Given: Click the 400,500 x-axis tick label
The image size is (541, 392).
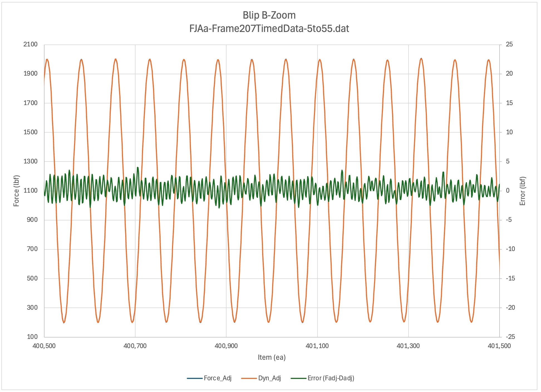Looking at the screenshot, I should pyautogui.click(x=44, y=346).
